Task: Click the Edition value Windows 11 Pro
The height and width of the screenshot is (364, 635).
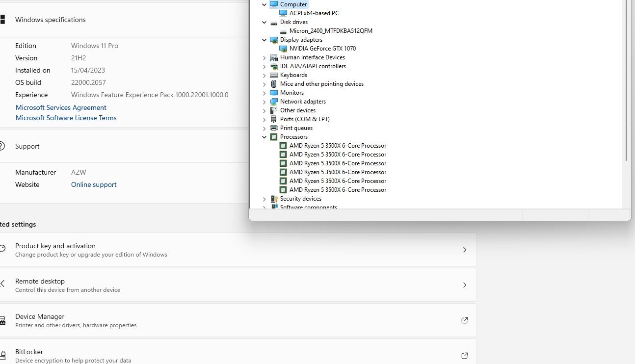Action: (x=95, y=46)
